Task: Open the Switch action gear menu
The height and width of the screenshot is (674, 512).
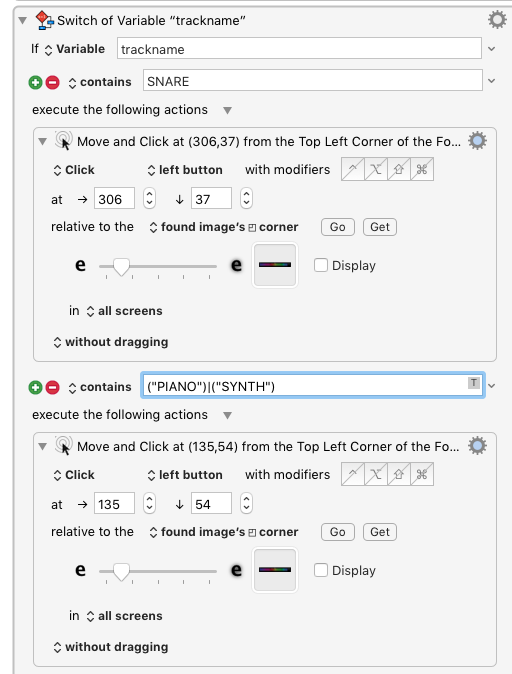Action: tap(497, 20)
